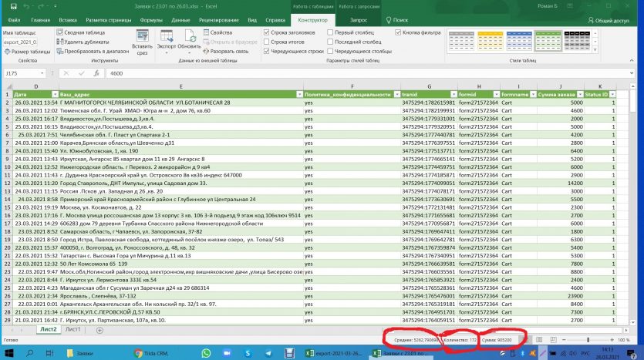The height and width of the screenshot is (360, 644).
Task: Click the Refresh (Обновить) icon
Action: (x=188, y=36)
